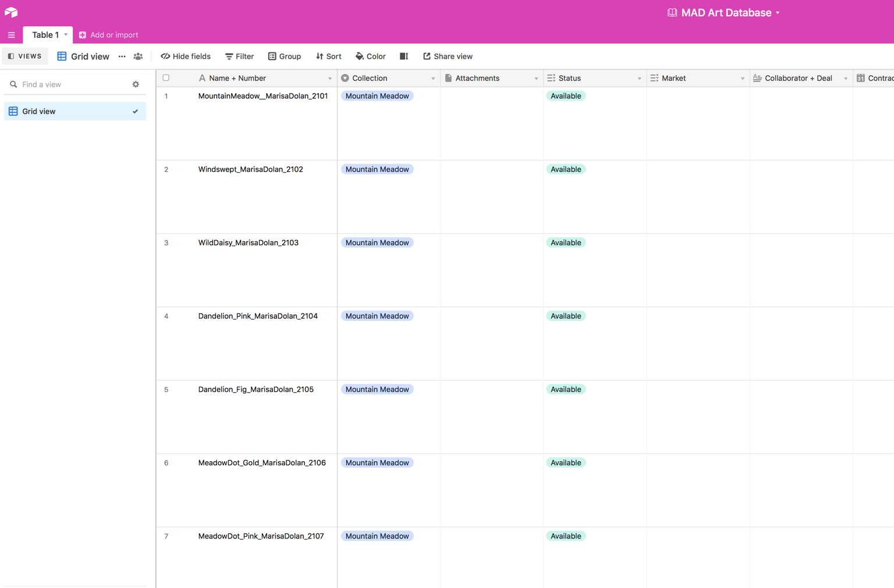
Task: Click Hide fields in the toolbar
Action: pos(186,56)
